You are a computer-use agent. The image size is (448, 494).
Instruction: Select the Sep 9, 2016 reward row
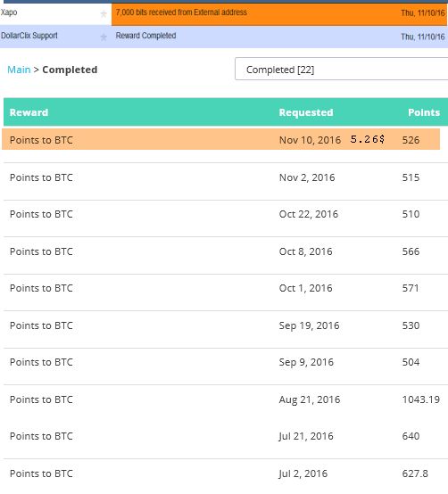coord(226,362)
